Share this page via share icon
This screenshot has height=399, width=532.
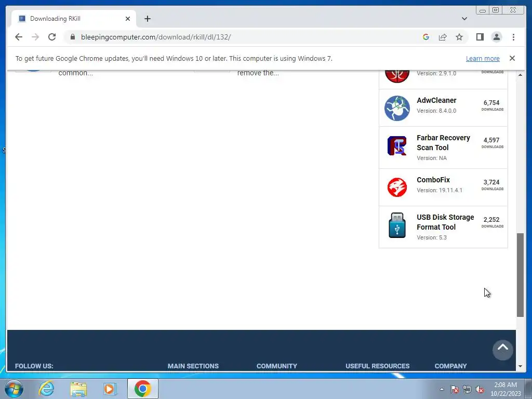[x=443, y=37]
